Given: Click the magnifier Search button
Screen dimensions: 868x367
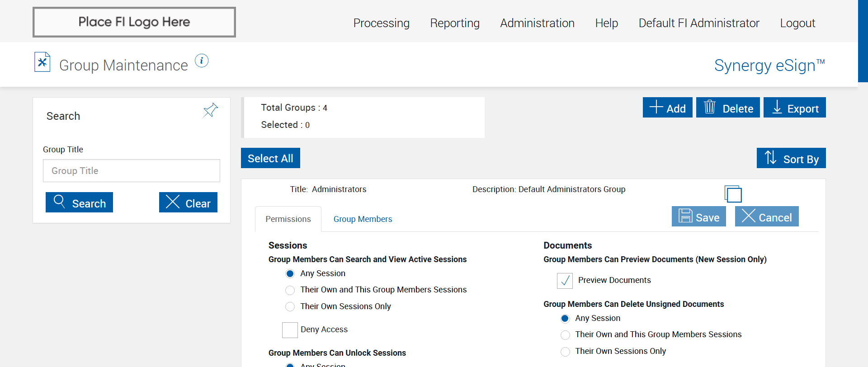Looking at the screenshot, I should pyautogui.click(x=79, y=202).
